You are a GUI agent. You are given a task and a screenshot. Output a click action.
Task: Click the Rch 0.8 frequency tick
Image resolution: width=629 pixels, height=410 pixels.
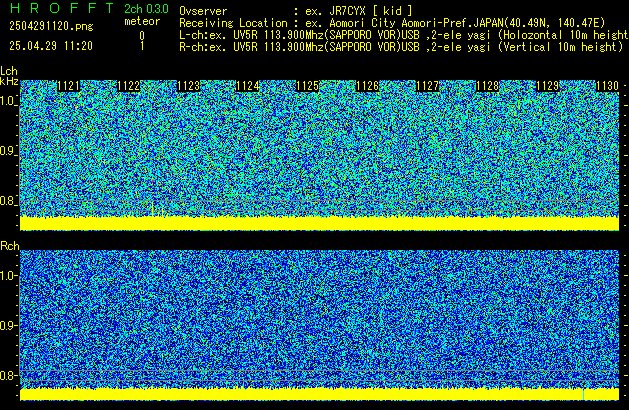click(8, 375)
